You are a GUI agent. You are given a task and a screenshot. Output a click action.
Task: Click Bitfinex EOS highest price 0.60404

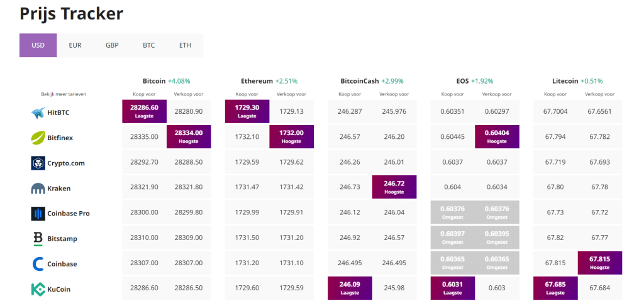pyautogui.click(x=497, y=136)
